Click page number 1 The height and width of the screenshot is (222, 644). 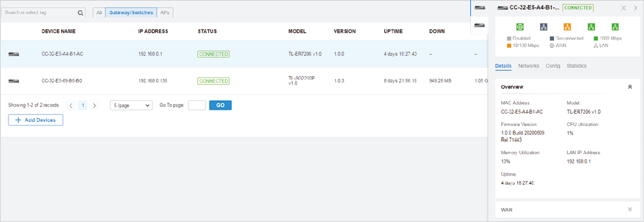83,105
